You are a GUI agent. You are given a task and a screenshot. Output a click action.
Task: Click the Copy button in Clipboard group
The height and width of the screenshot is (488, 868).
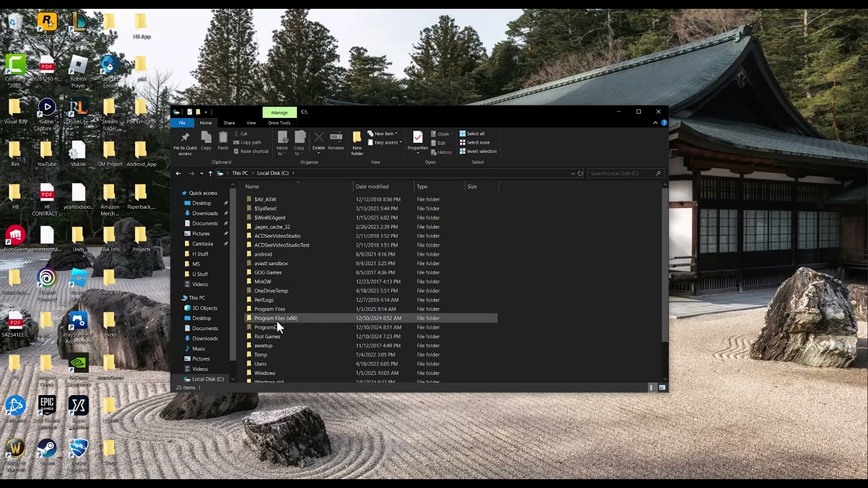pyautogui.click(x=206, y=141)
